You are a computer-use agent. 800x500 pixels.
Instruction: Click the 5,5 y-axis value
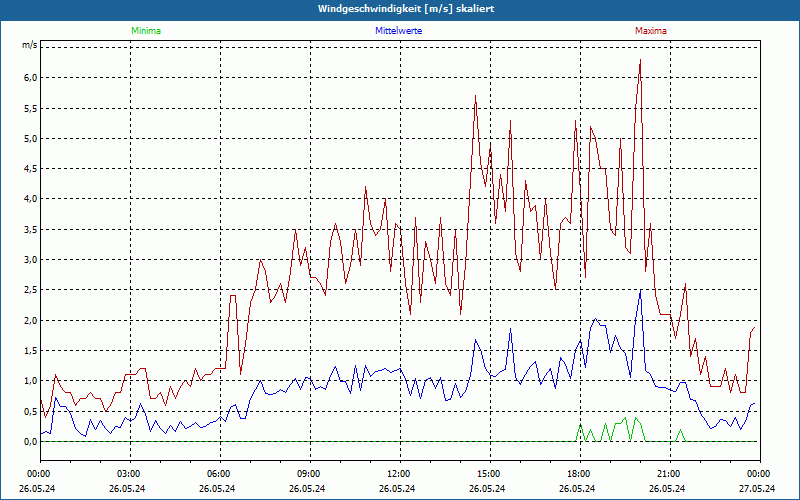(31, 108)
